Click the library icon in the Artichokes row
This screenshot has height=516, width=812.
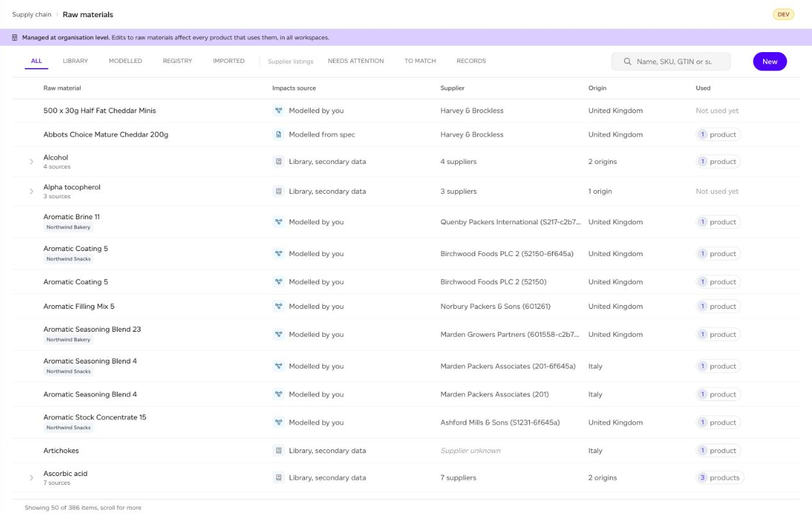(x=278, y=451)
